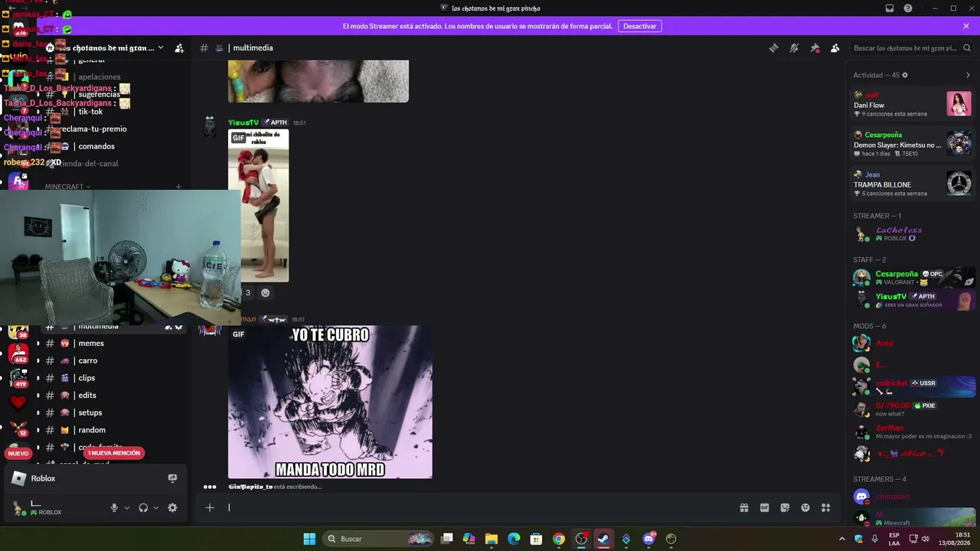Open Microsoft Edge from the taskbar
Viewport: 980px width, 551px height.
(x=514, y=539)
